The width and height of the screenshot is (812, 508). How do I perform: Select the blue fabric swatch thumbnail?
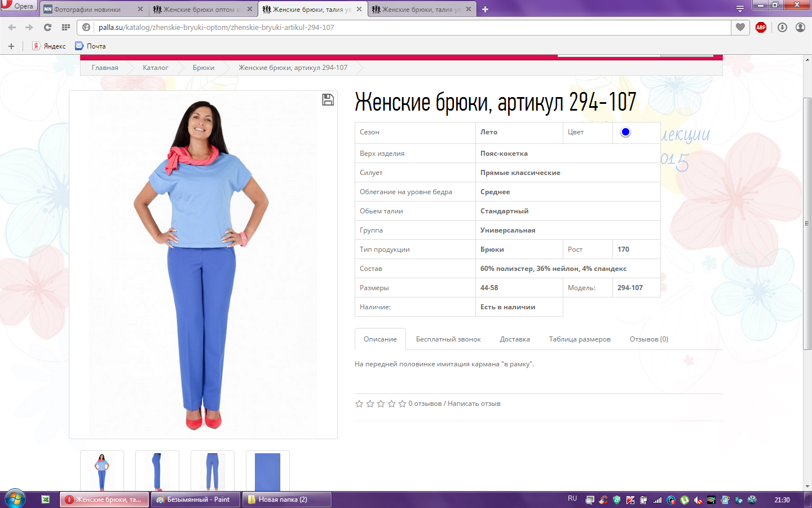268,471
